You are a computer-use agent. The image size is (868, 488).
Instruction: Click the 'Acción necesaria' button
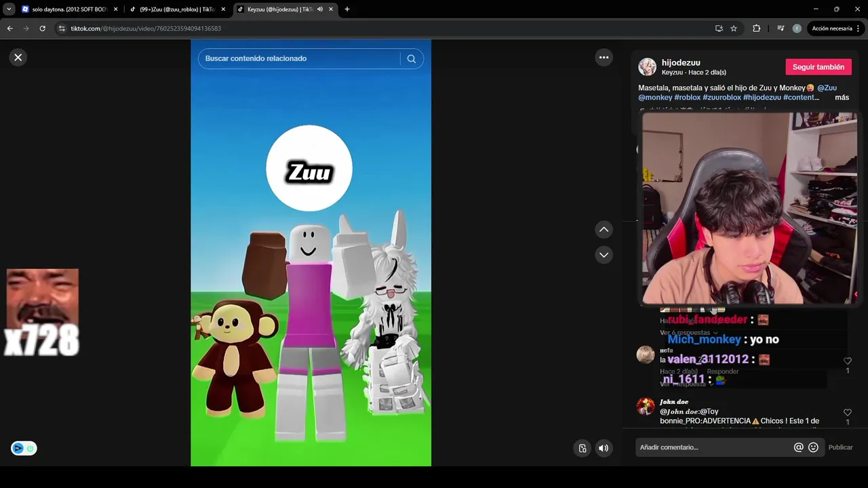(x=832, y=28)
